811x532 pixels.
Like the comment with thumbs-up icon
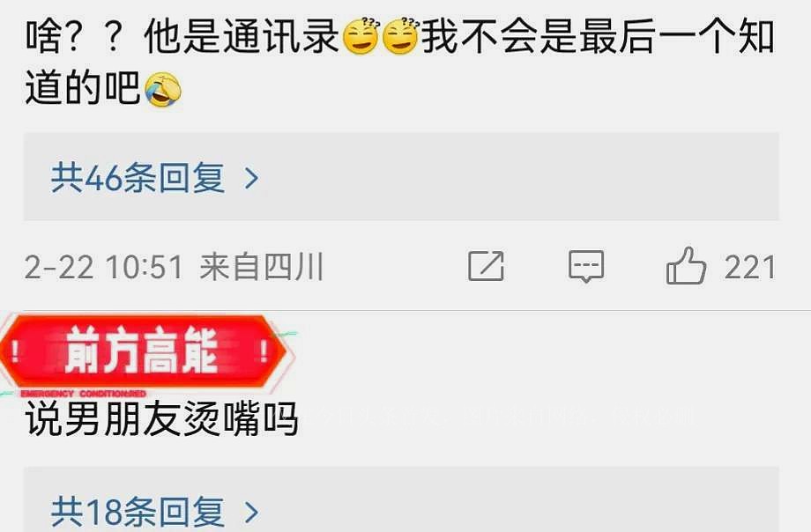click(x=686, y=266)
